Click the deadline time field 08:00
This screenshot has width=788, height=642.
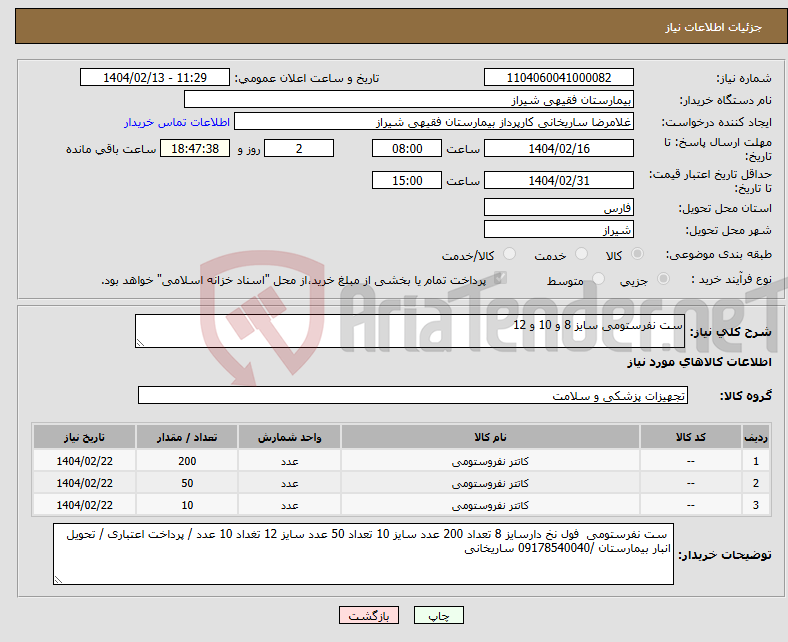[x=407, y=148]
